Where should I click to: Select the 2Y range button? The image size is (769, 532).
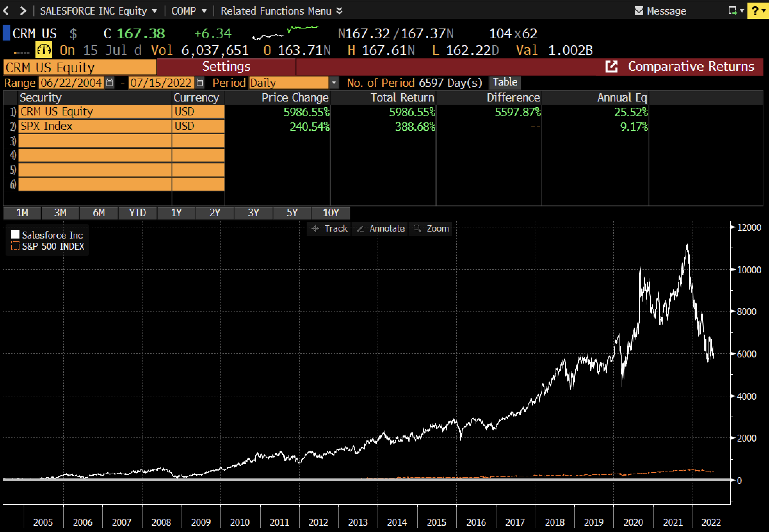215,212
